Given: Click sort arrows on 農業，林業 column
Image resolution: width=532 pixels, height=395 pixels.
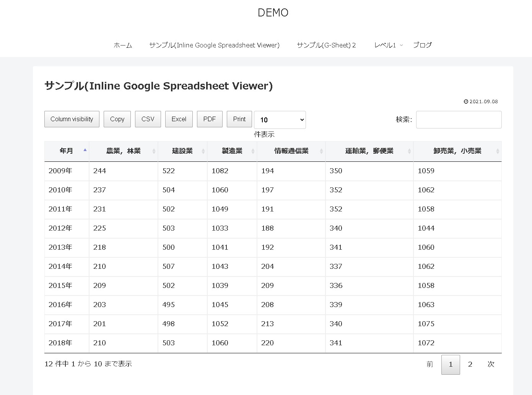Looking at the screenshot, I should point(154,151).
